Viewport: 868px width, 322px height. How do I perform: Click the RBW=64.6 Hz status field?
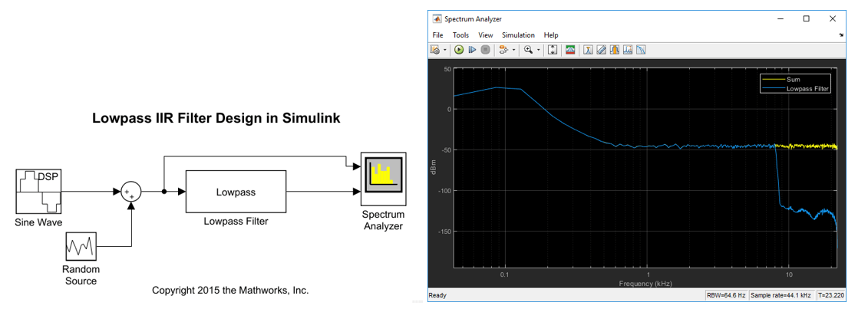[725, 295]
